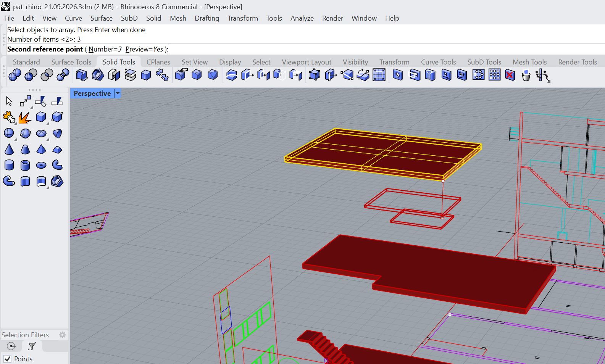Select the arrow pointer tool
The image size is (605, 364).
(9, 101)
